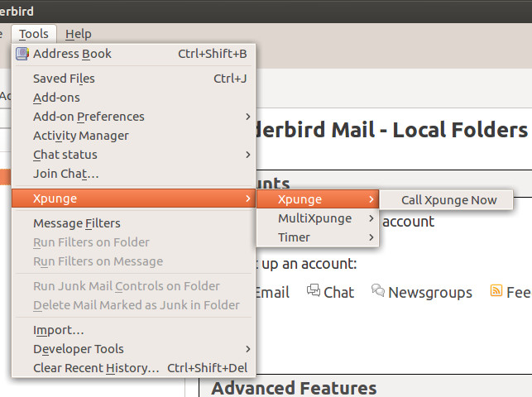Open the Help menu
532x397 pixels.
(x=79, y=34)
